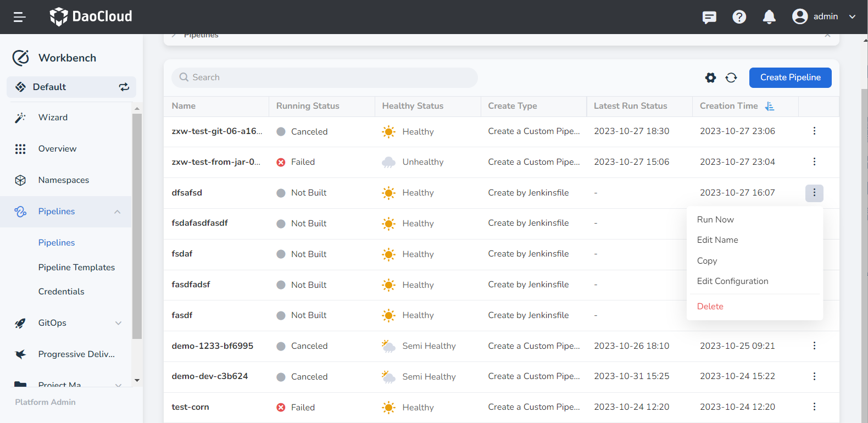This screenshot has width=868, height=423.
Task: Collapse the Pipelines sidebar section
Action: [117, 212]
